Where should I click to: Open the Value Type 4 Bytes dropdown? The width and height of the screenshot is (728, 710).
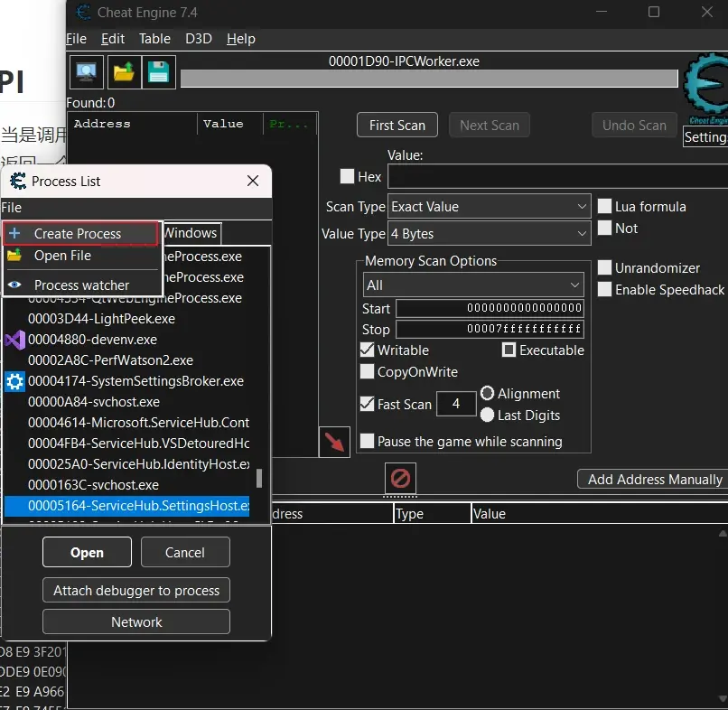tap(489, 234)
